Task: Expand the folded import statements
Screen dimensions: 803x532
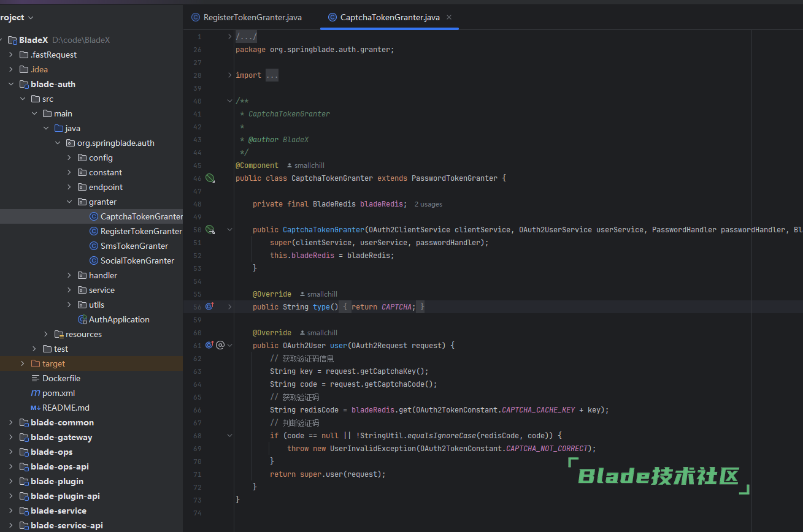Action: pyautogui.click(x=230, y=75)
